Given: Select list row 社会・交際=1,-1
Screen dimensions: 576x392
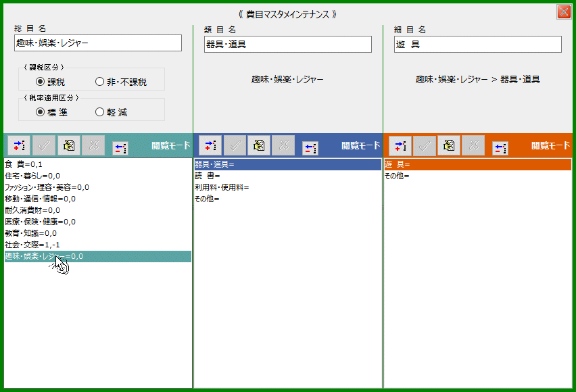Looking at the screenshot, I should 98,245.
